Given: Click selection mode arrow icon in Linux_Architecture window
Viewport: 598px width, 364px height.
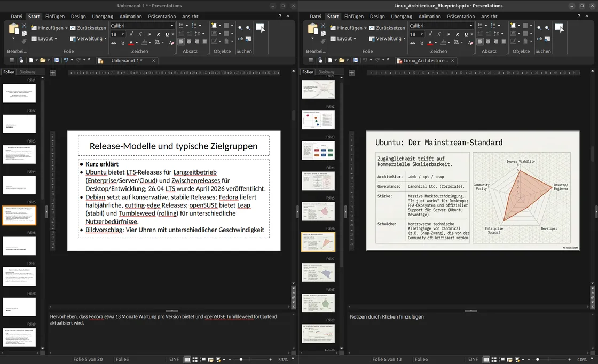Looking at the screenshot, I should click(559, 28).
